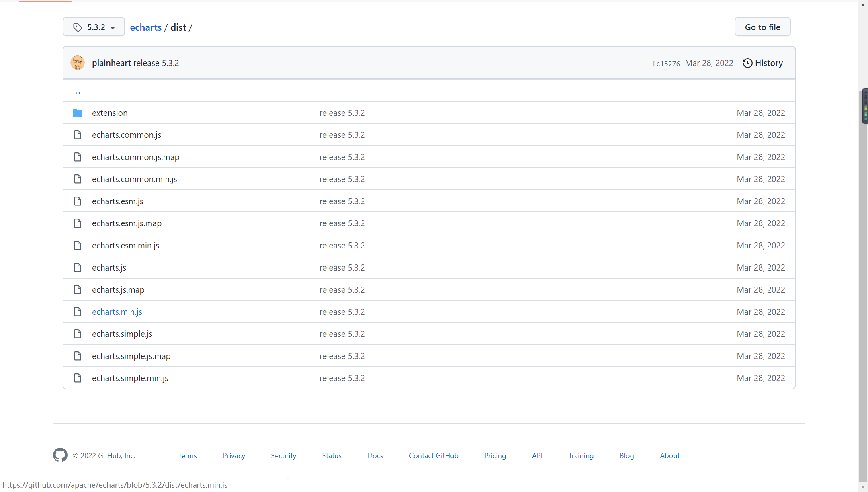Open the echarts.min.js file link
This screenshot has width=868, height=492.
(117, 312)
